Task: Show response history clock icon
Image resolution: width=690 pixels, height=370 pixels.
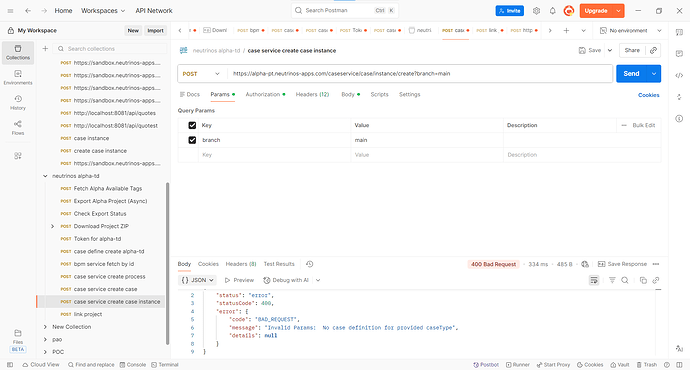Action: pos(309,264)
